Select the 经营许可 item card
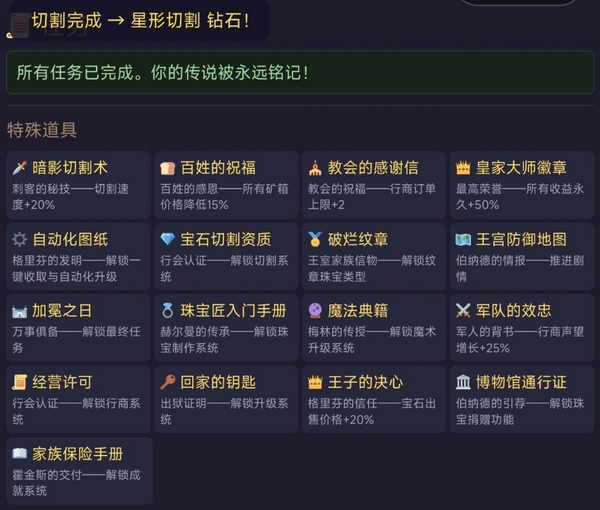Screen dimensions: 600x510 click(76, 400)
